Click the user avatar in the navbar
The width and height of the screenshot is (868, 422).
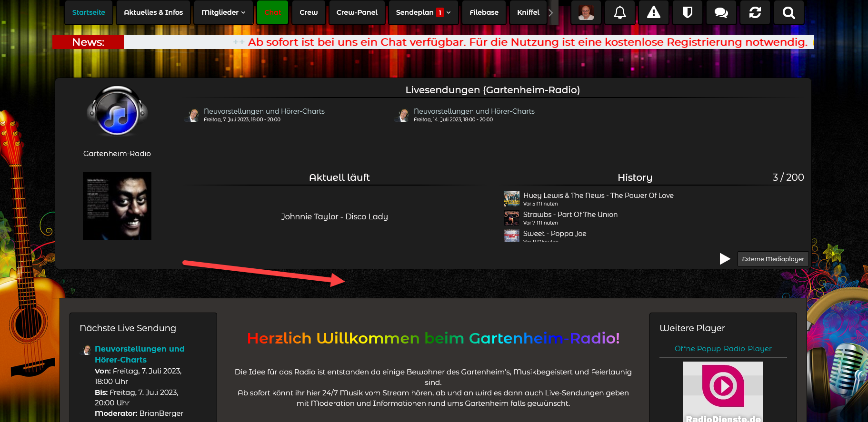pos(586,12)
